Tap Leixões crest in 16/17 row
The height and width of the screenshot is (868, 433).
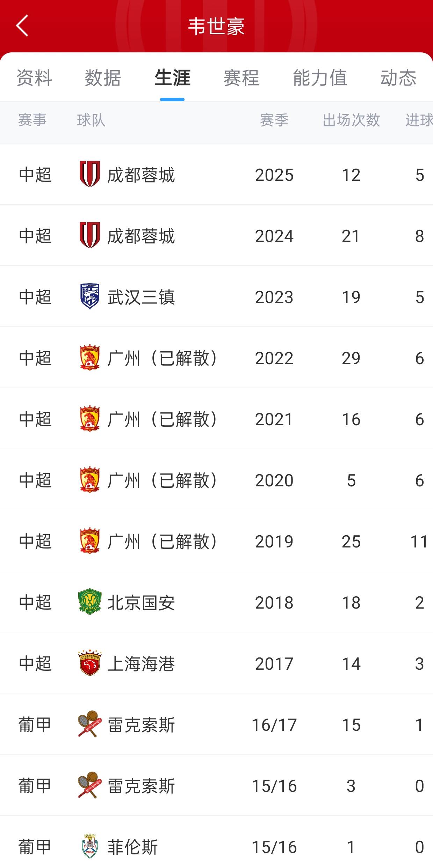(90, 724)
